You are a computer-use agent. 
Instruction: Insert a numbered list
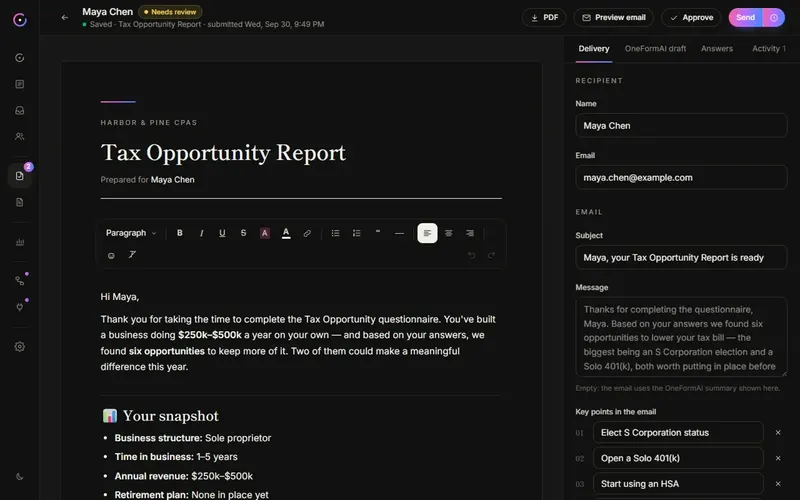(x=357, y=233)
